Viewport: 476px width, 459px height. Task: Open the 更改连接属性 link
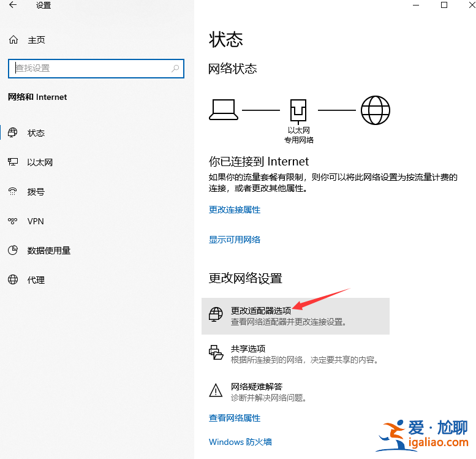235,210
